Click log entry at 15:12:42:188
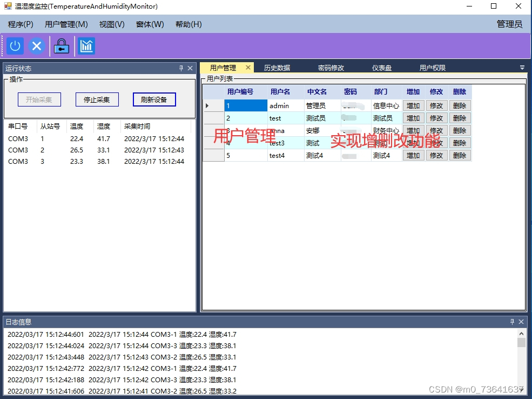The height and width of the screenshot is (399, 532). [x=122, y=380]
